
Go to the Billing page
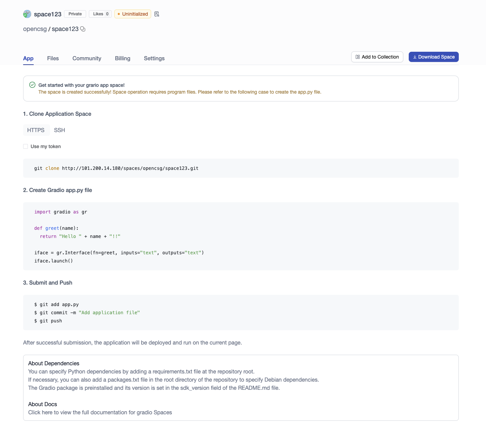pyautogui.click(x=122, y=58)
